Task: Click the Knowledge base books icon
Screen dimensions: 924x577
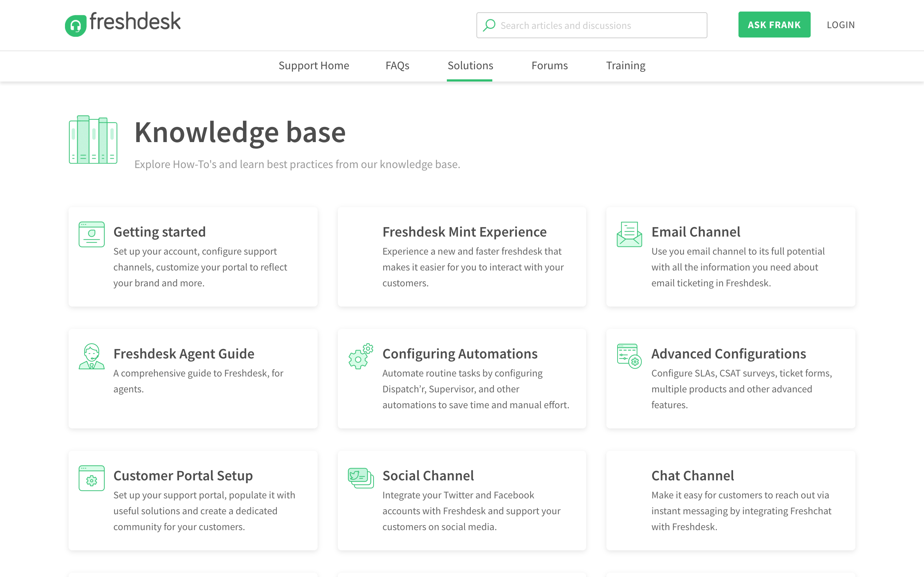Action: [x=93, y=140]
